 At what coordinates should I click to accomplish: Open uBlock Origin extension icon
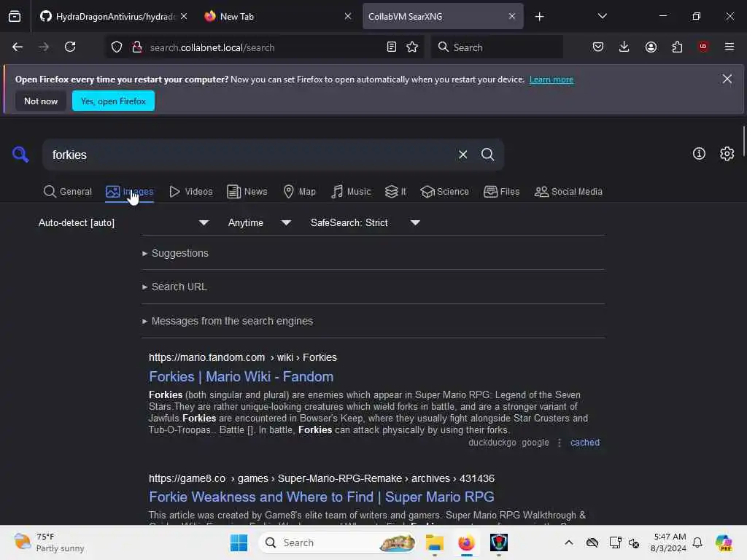click(703, 47)
